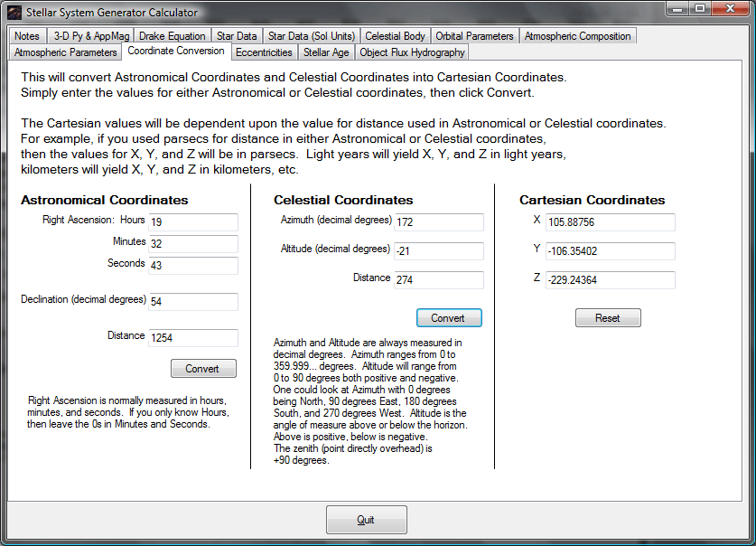Open the Celestial Body tab
The width and height of the screenshot is (756, 546).
coord(395,36)
